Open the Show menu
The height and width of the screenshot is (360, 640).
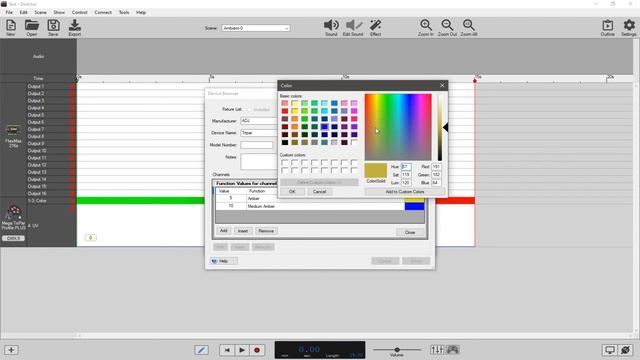pos(59,12)
